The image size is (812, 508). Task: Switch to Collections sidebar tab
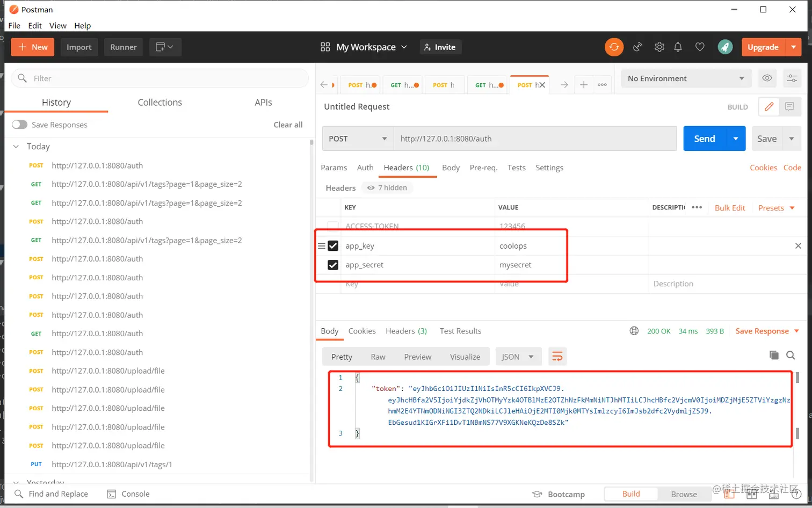coord(160,102)
